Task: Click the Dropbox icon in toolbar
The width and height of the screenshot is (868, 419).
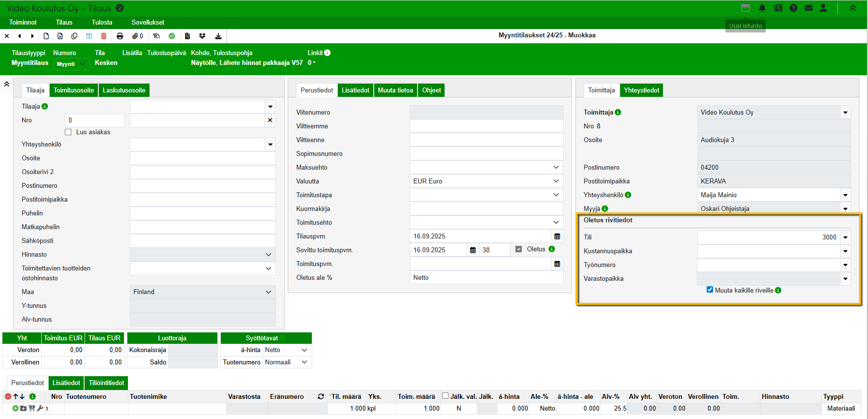Action: [x=202, y=36]
